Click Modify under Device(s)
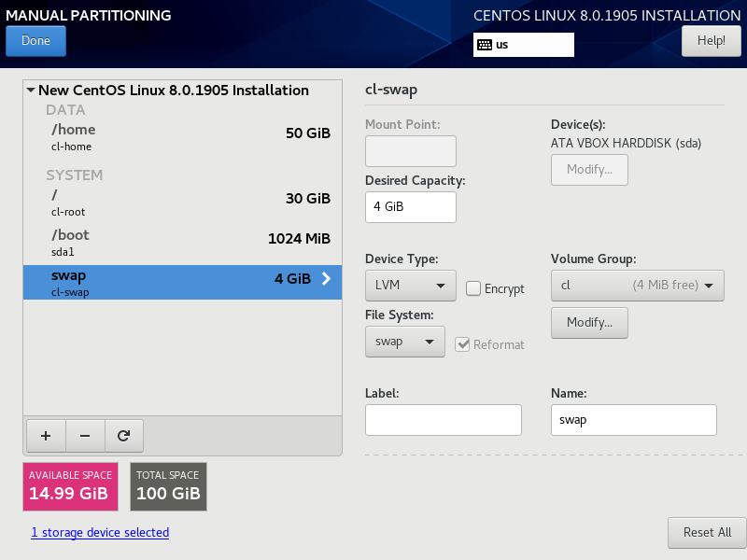This screenshot has width=747, height=560. click(589, 170)
